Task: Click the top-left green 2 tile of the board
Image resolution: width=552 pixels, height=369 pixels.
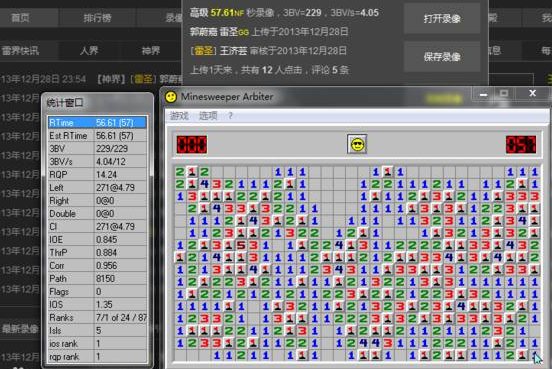Action: (x=180, y=172)
